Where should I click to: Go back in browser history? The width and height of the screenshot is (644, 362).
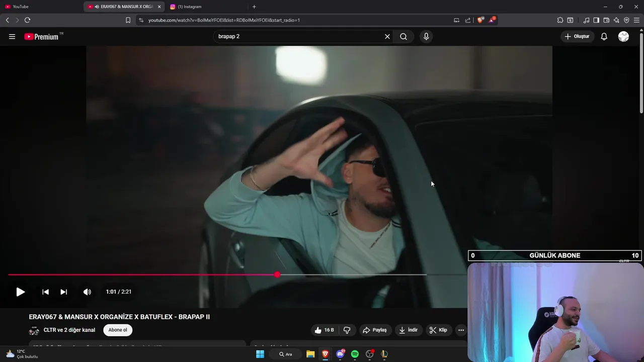pos(7,20)
